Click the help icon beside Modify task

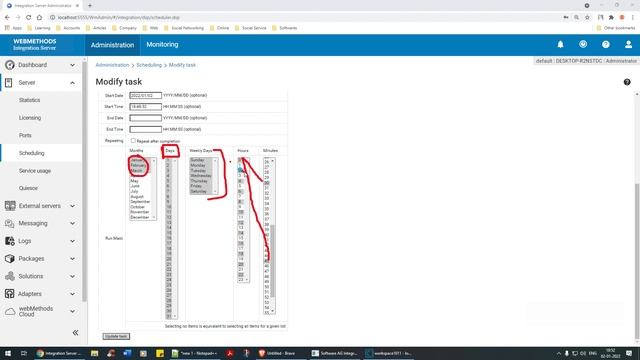[x=627, y=82]
